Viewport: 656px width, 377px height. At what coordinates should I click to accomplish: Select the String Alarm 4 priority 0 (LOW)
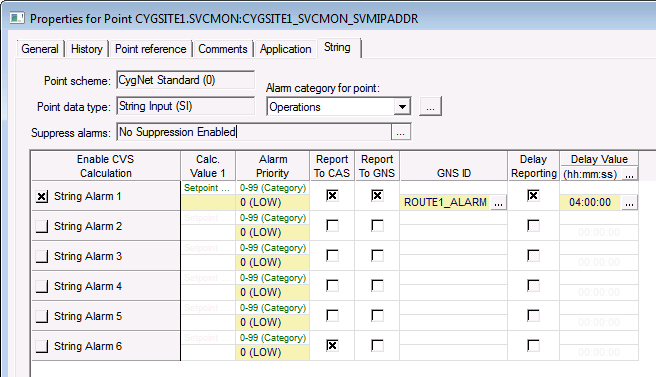coord(273,292)
